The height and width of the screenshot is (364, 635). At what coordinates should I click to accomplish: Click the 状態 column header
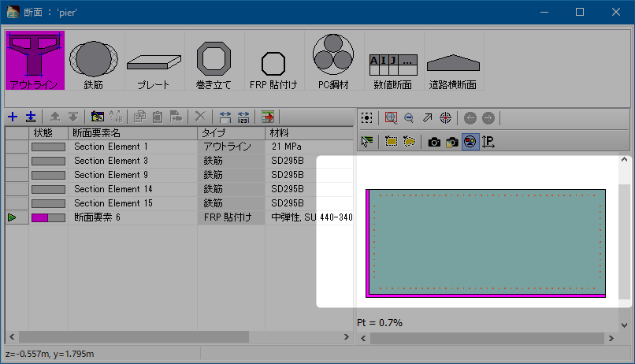tap(49, 133)
